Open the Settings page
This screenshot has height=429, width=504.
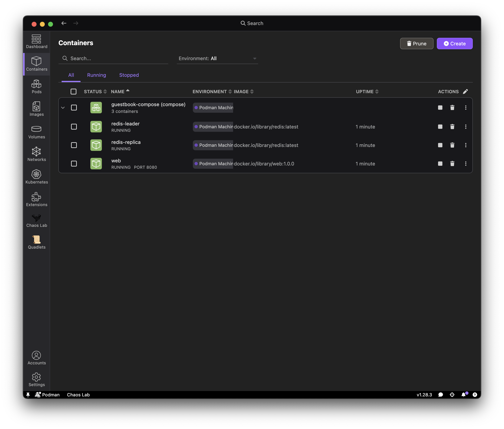[x=37, y=379]
